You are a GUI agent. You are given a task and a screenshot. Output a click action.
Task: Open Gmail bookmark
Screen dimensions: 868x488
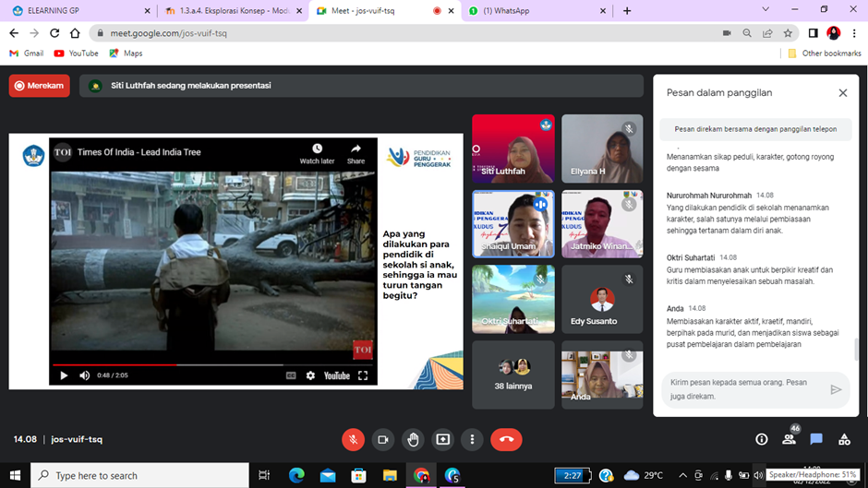tap(27, 54)
